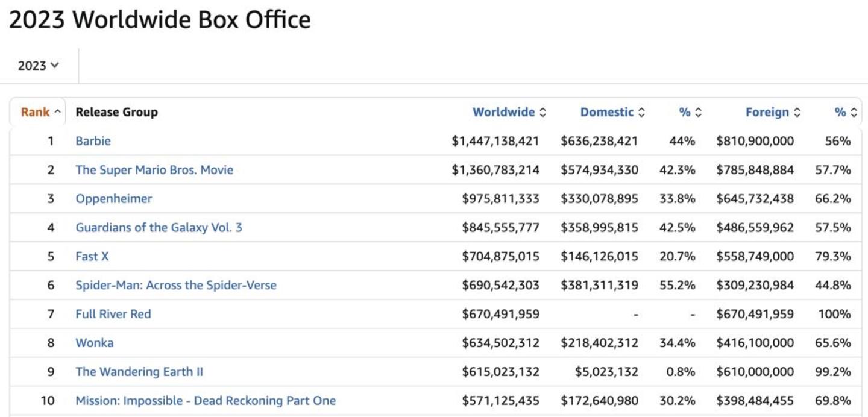Select foreign gross $398,484,455
This screenshot has width=868, height=417.
point(755,401)
